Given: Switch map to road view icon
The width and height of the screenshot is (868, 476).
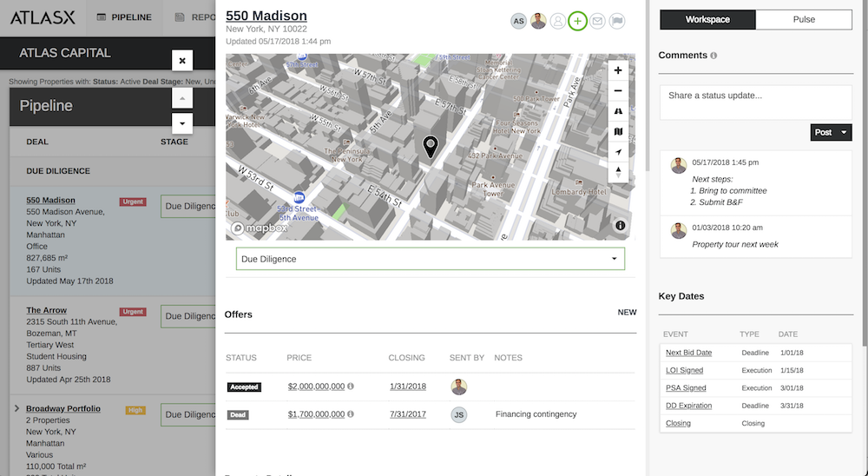Looking at the screenshot, I should click(x=617, y=111).
